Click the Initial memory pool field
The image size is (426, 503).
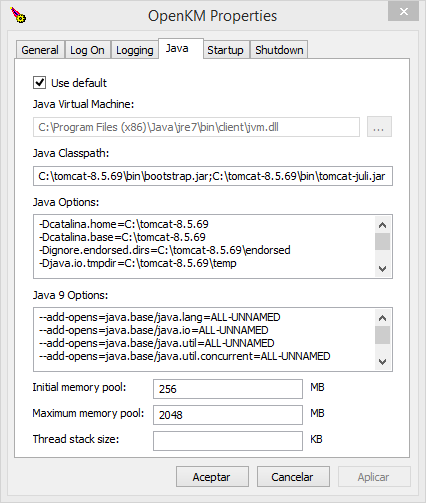(x=228, y=389)
